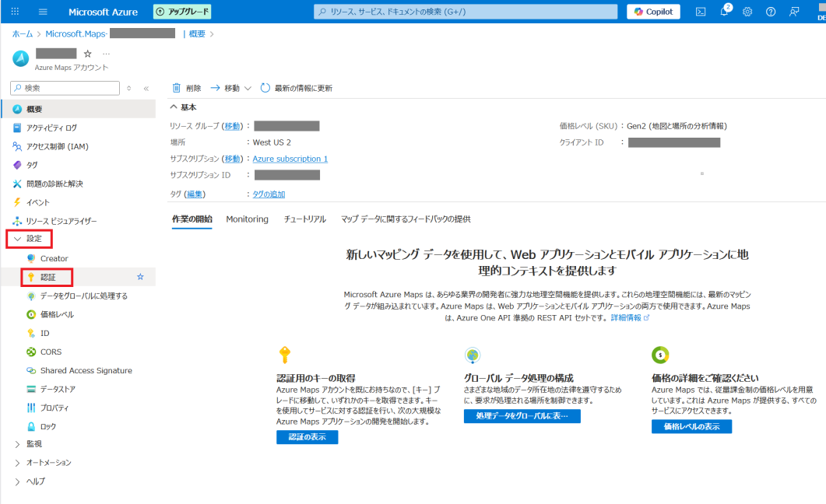Click the Microsoft Azure home title
The height and width of the screenshot is (504, 826).
pos(104,12)
